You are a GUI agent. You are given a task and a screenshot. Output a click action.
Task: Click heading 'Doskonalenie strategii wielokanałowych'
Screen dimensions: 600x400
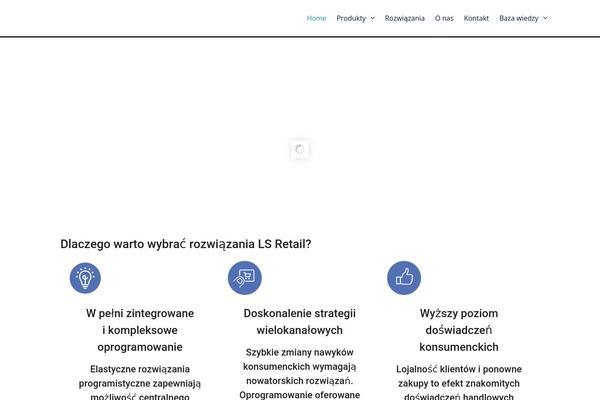tap(300, 322)
